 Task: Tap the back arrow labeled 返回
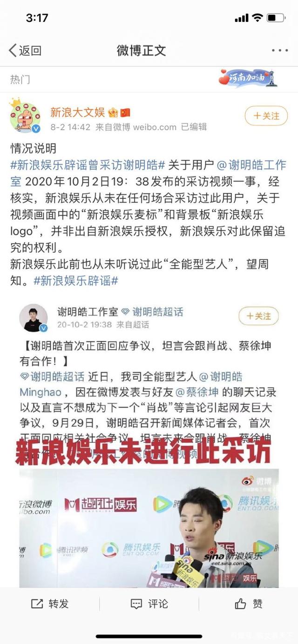point(25,50)
